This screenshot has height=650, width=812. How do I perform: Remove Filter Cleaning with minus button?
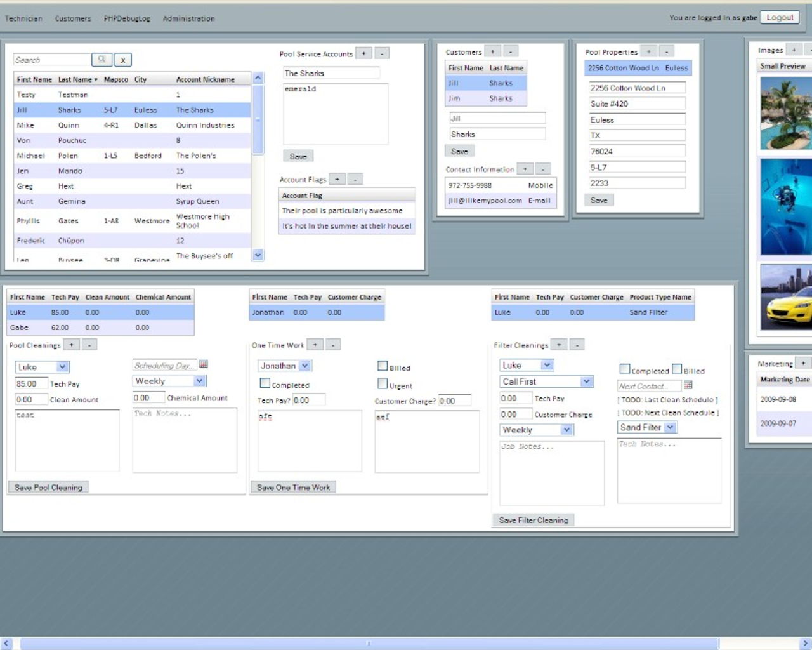tap(577, 345)
